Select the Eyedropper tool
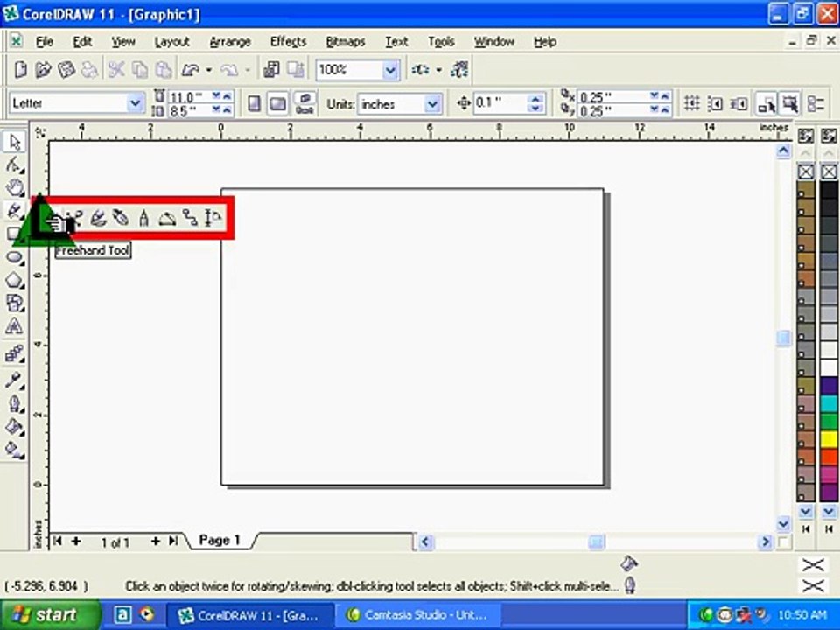 [x=15, y=380]
